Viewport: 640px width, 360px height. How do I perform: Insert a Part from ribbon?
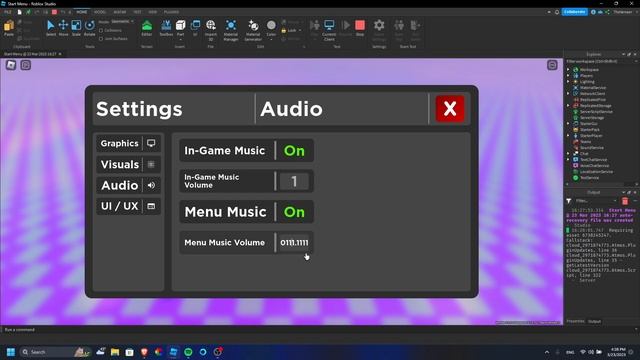coord(180,29)
